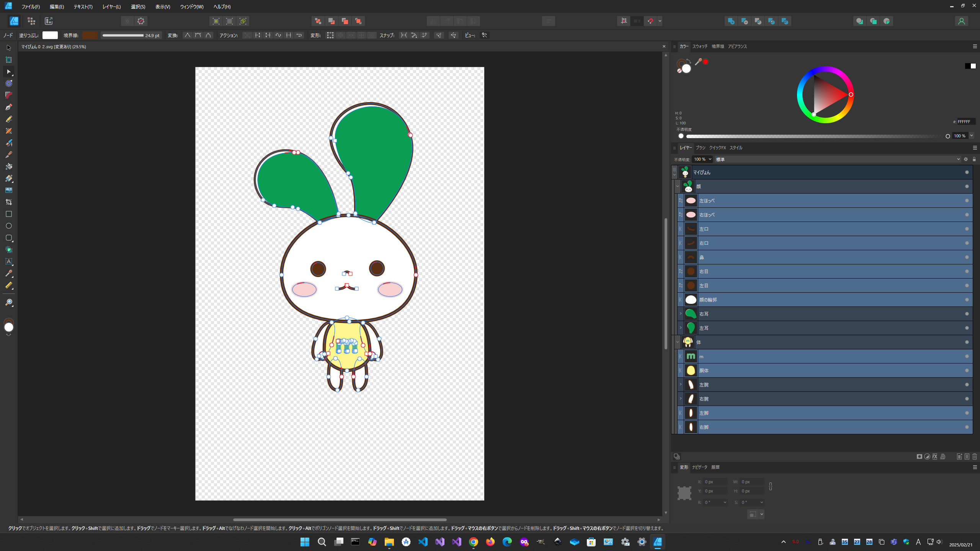This screenshot has width=980, height=551.
Task: Open the layer blend mode 標準 dropdown
Action: pyautogui.click(x=838, y=159)
